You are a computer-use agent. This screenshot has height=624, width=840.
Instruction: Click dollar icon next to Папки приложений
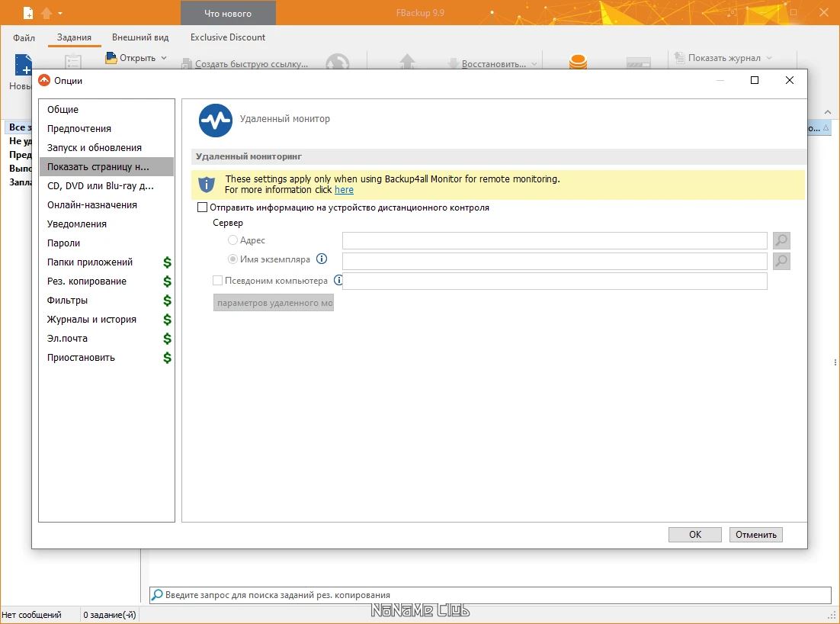point(167,262)
